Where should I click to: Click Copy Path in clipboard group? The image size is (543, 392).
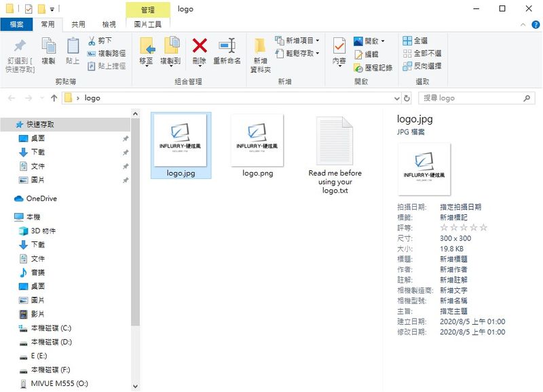click(x=107, y=54)
